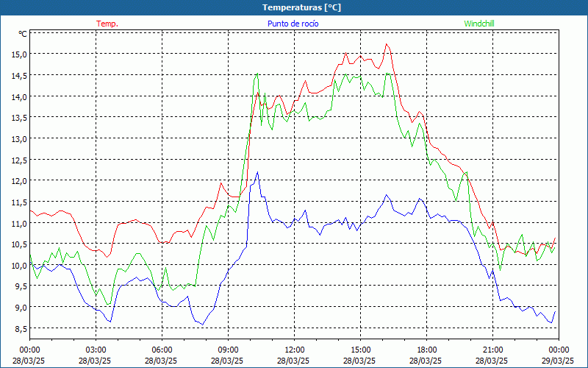Click the 18:00 time axis label

pos(426,350)
